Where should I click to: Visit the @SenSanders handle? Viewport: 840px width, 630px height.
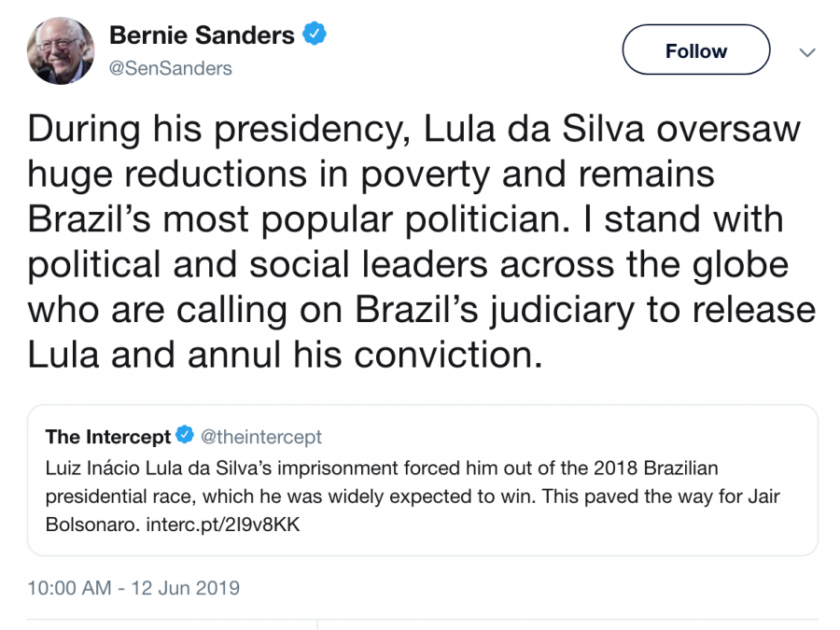(x=171, y=68)
